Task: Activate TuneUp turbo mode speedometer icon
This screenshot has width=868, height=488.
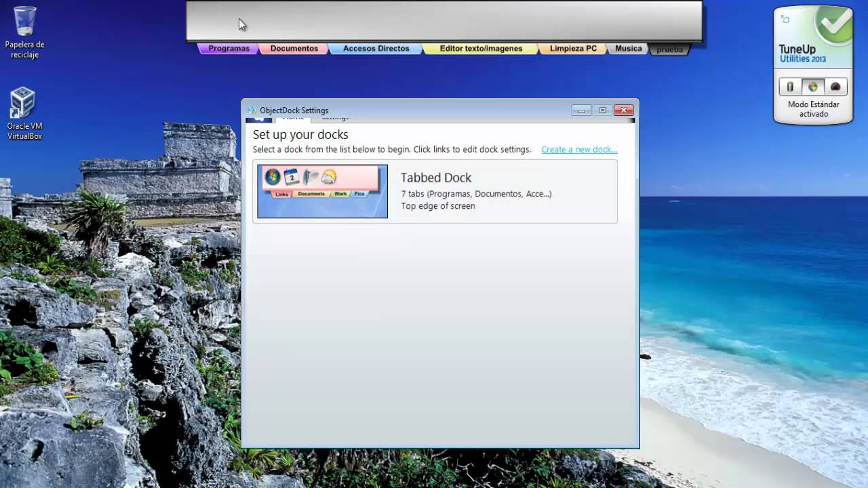Action: click(835, 87)
